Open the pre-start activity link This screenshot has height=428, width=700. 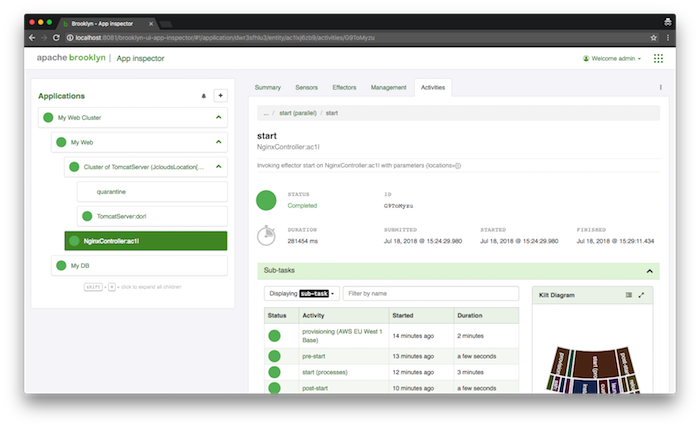click(313, 355)
